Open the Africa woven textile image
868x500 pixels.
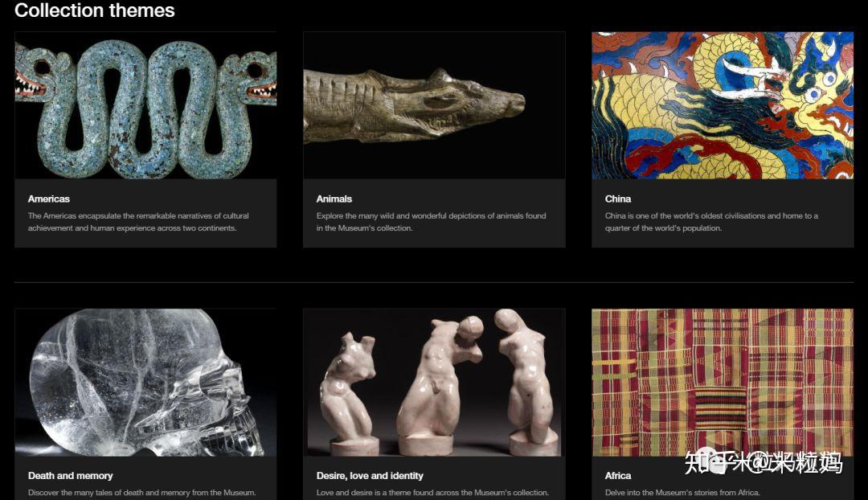(x=723, y=382)
